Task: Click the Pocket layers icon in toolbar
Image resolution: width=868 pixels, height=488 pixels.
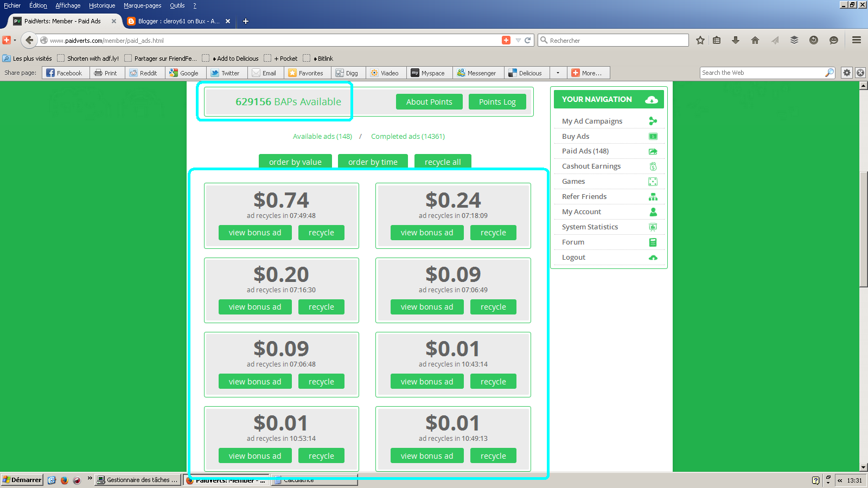Action: (x=794, y=40)
